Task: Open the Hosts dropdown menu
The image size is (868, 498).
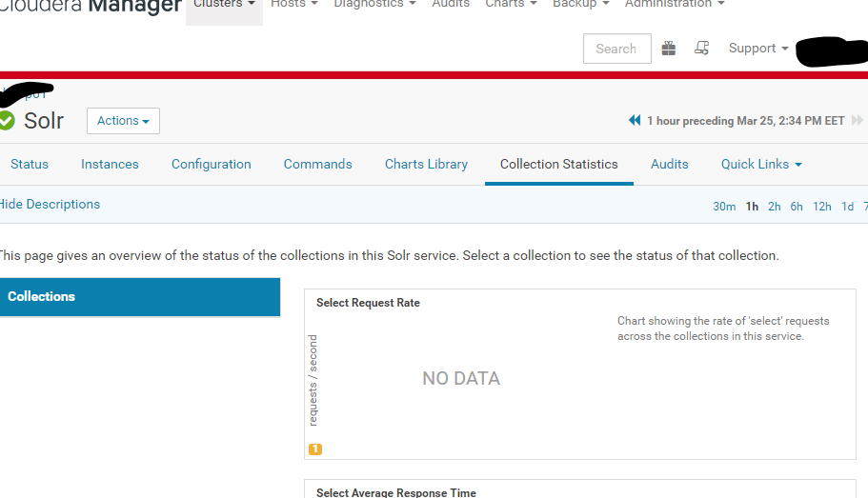Action: (294, 5)
